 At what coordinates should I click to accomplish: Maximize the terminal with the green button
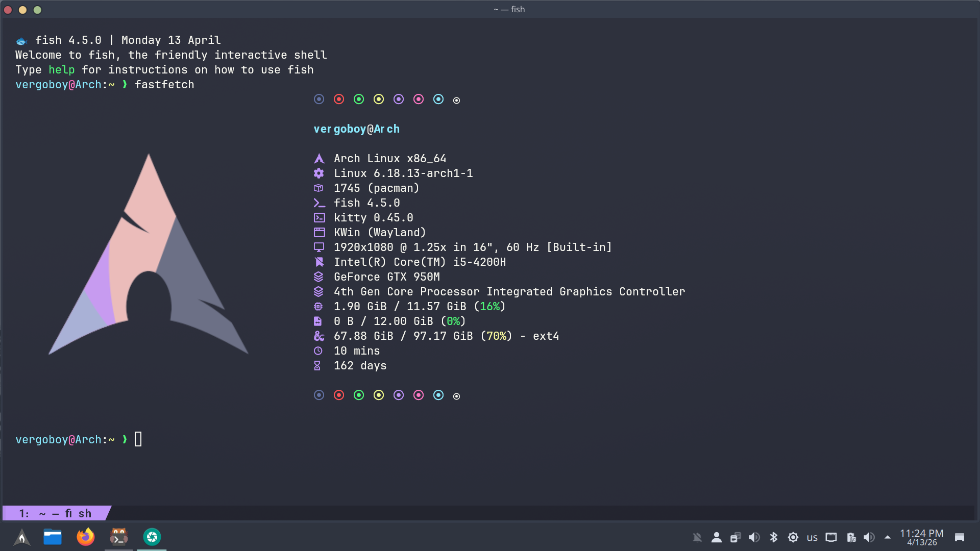tap(37, 10)
